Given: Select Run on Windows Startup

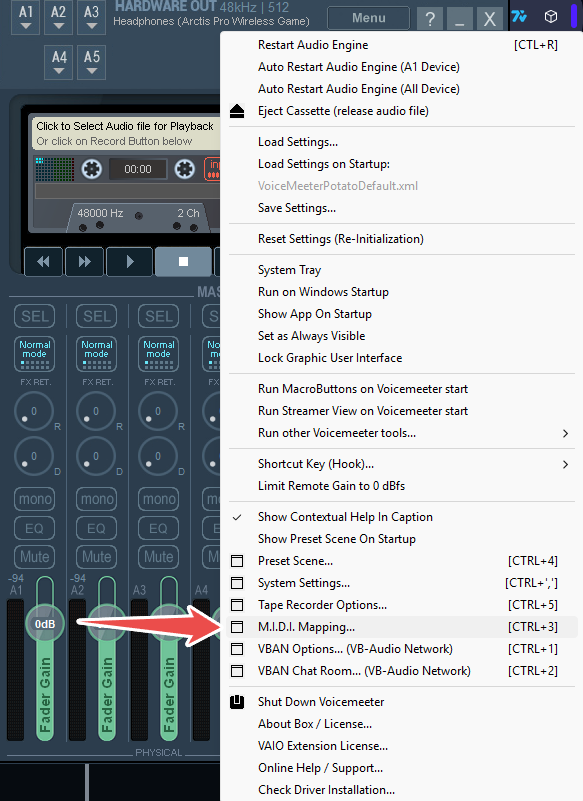Looking at the screenshot, I should point(402,292).
